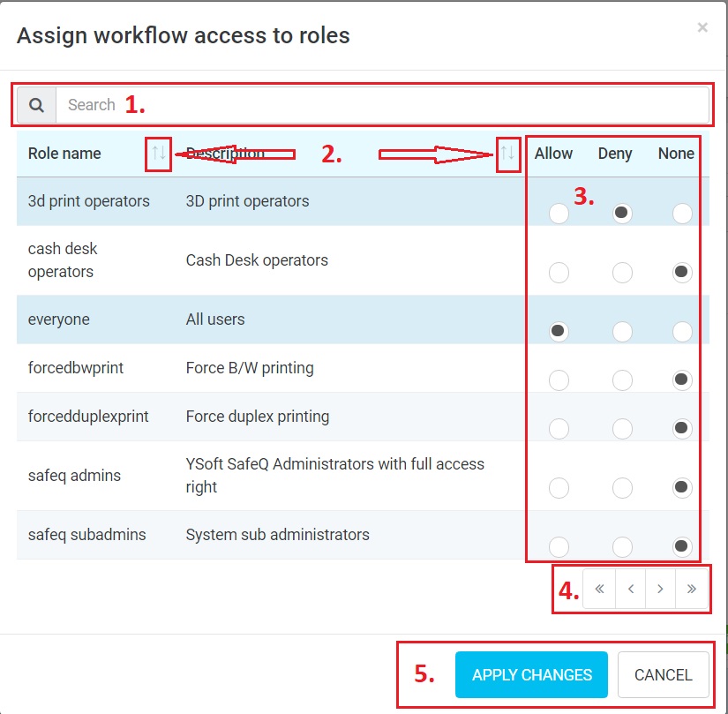The image size is (728, 714).
Task: Sort by Description column arrows
Action: click(x=507, y=154)
